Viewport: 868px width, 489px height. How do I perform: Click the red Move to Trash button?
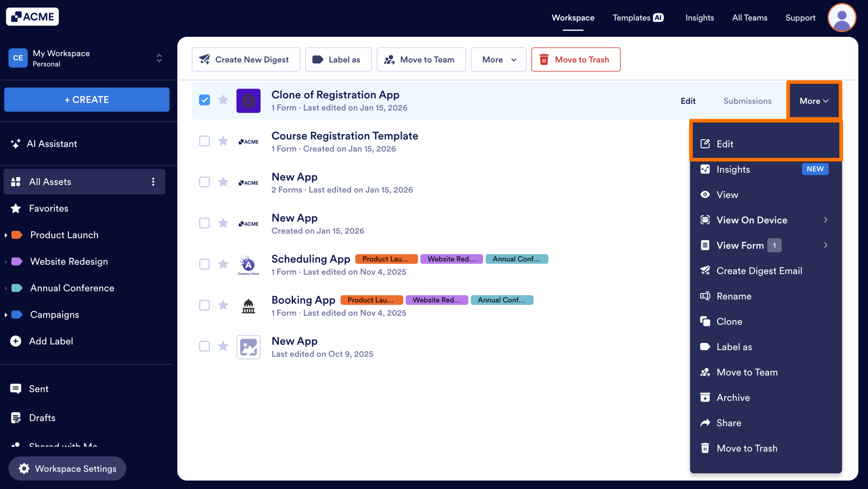coord(576,60)
